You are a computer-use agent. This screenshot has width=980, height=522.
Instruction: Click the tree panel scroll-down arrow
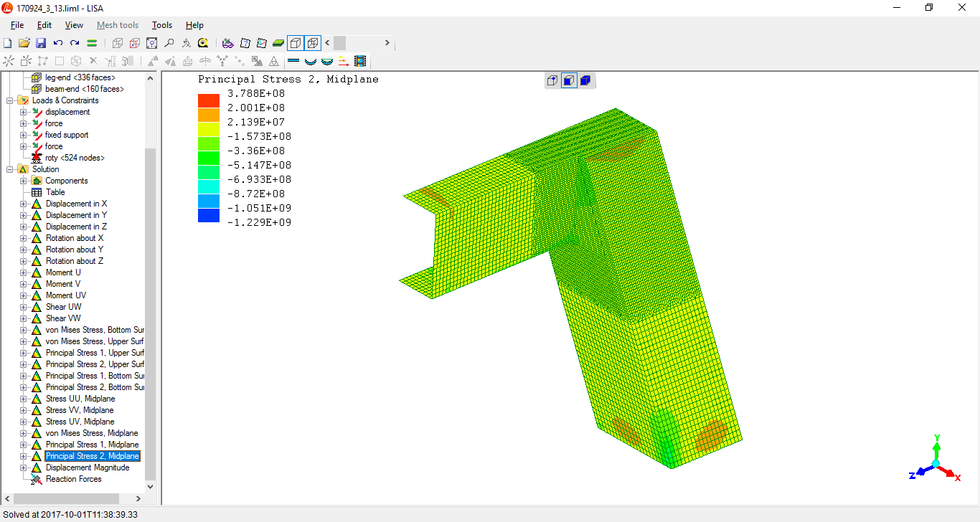[150, 487]
